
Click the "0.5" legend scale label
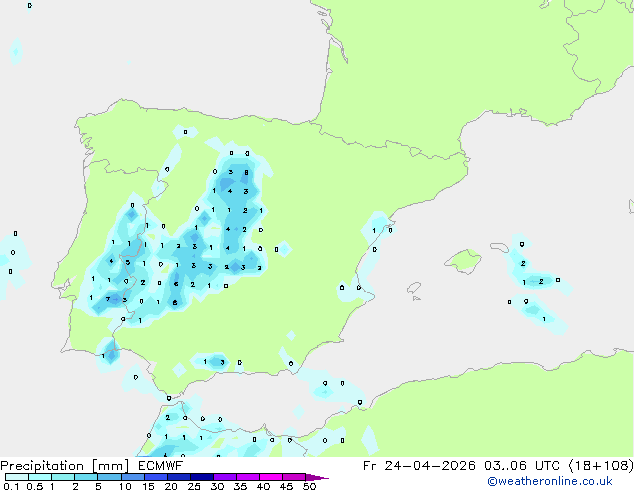(x=34, y=486)
